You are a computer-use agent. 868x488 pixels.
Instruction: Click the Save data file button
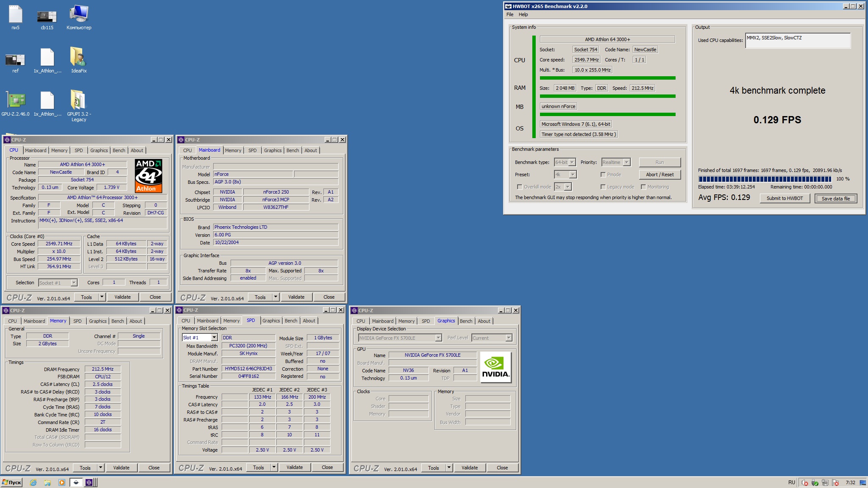(x=836, y=198)
